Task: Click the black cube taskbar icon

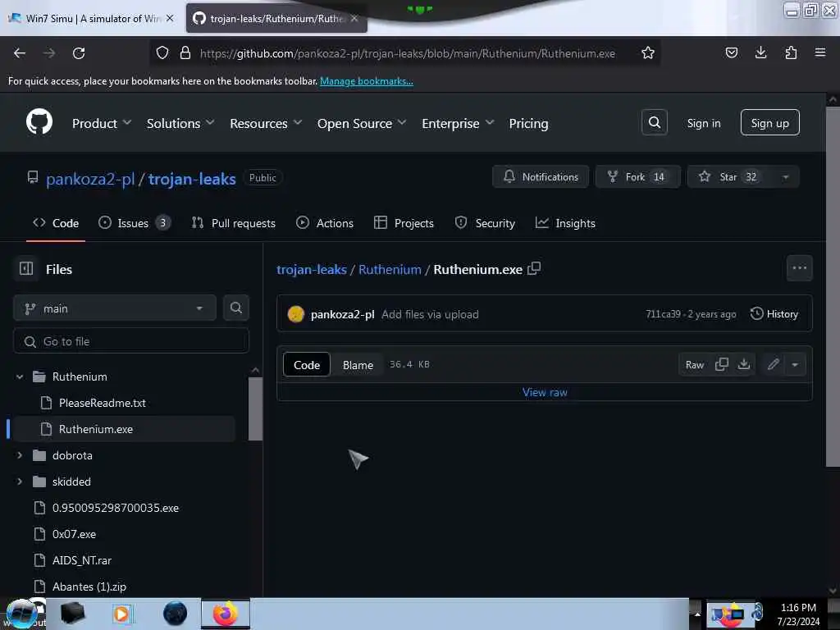Action: click(73, 614)
